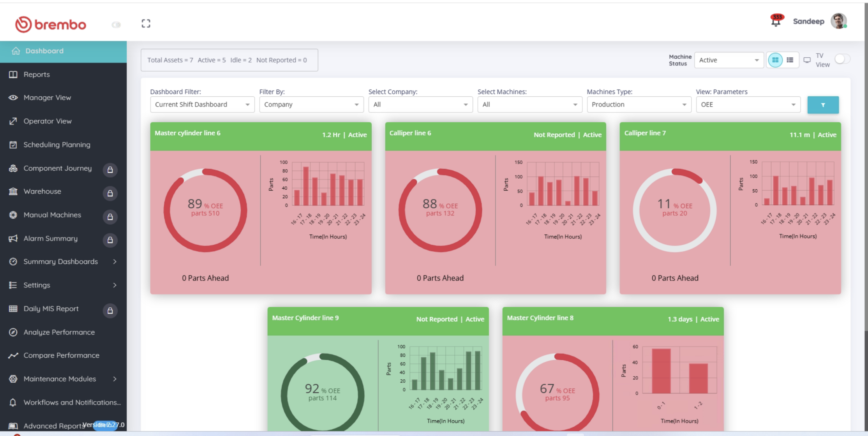
Task: Open the Master Cylinder line 8 card title
Action: click(x=540, y=318)
